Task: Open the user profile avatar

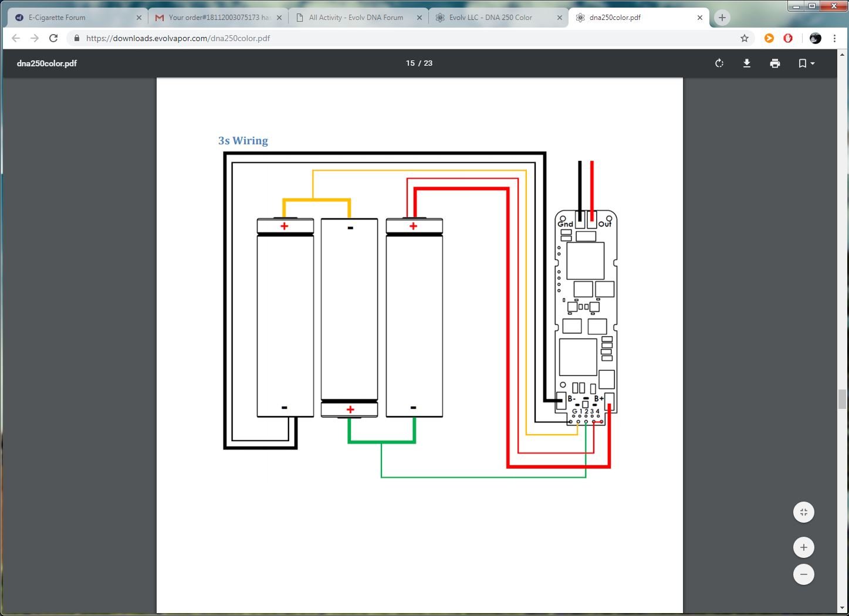Action: click(x=816, y=38)
